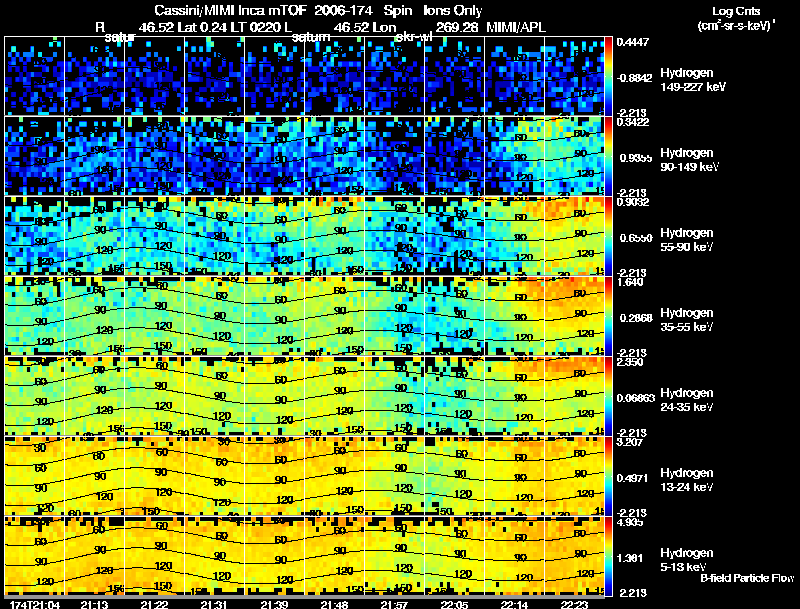Viewport: 800px width, 609px height.
Task: Click the color bar beside the 5-13 keV panel
Action: pos(608,556)
